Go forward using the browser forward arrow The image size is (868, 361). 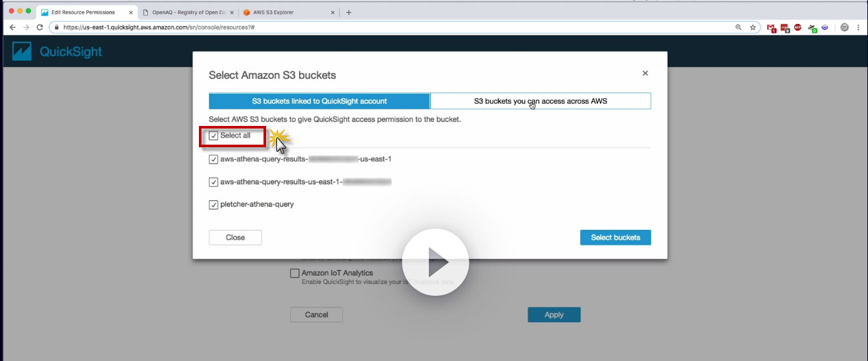tap(26, 28)
